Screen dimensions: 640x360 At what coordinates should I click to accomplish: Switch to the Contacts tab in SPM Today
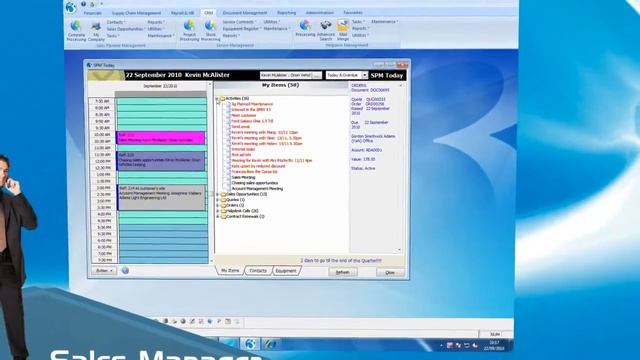click(x=258, y=271)
